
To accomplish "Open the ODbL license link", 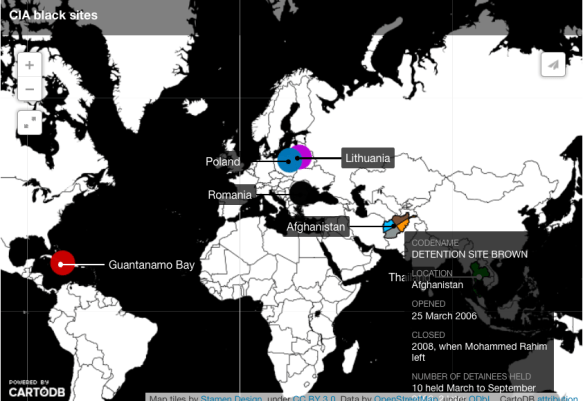I will [x=479, y=398].
